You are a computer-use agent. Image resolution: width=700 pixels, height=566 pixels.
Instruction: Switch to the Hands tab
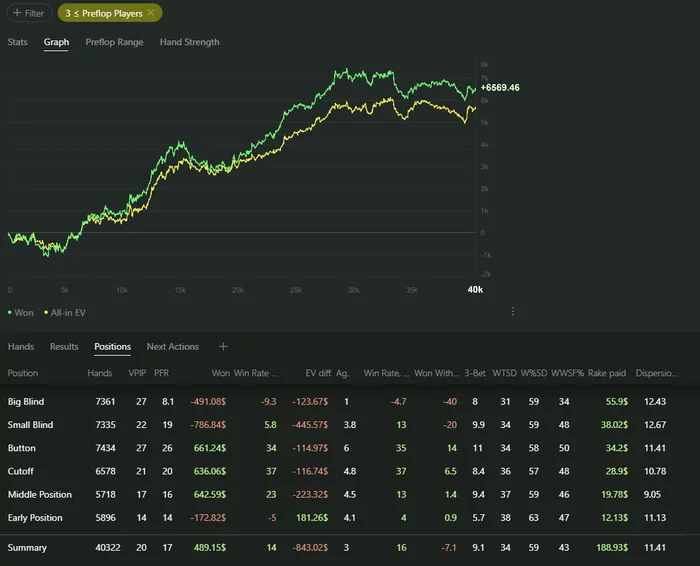coord(21,346)
